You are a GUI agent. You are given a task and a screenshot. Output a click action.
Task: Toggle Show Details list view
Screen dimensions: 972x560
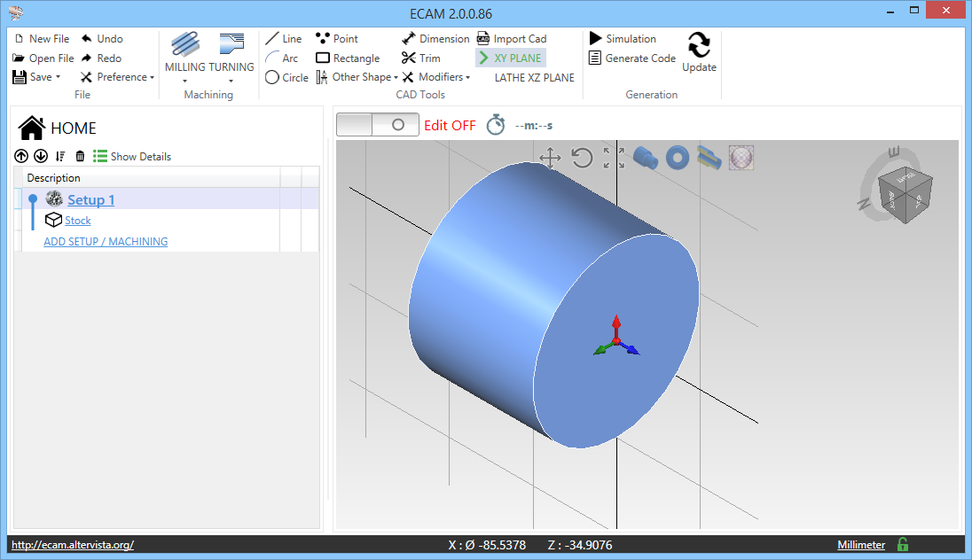pyautogui.click(x=132, y=156)
